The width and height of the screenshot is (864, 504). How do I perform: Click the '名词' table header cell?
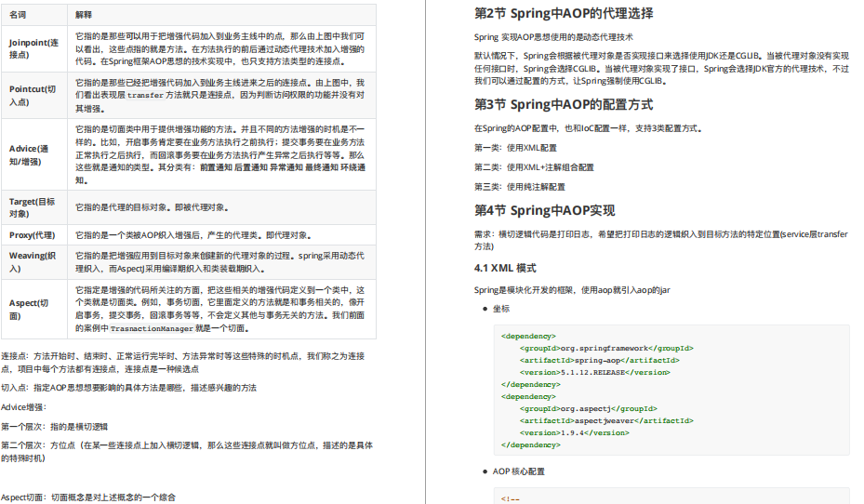tap(34, 15)
